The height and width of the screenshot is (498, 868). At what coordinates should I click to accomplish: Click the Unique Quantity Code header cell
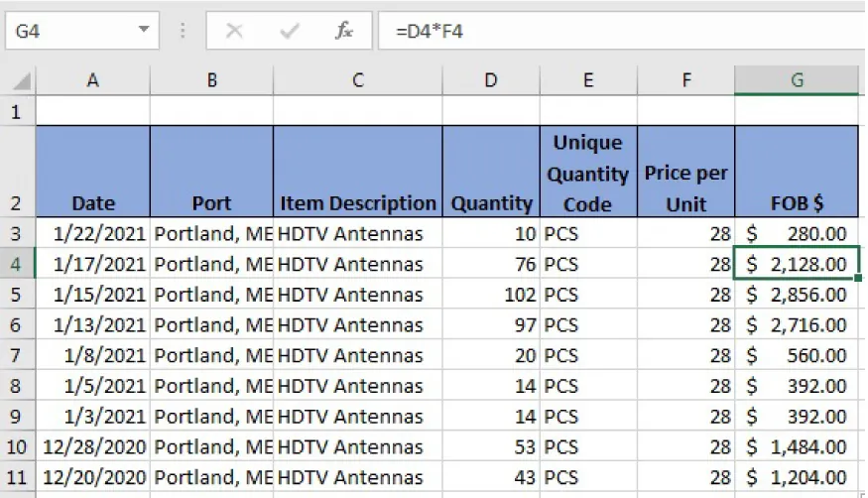[x=588, y=172]
